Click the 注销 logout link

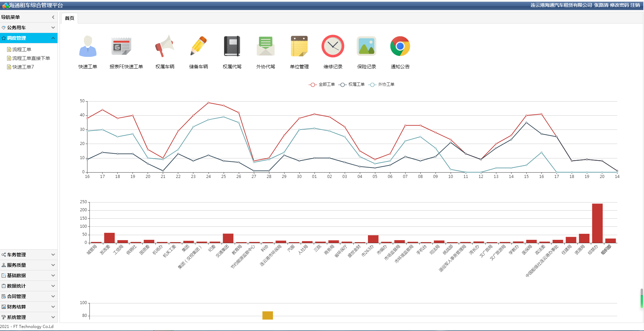click(635, 5)
